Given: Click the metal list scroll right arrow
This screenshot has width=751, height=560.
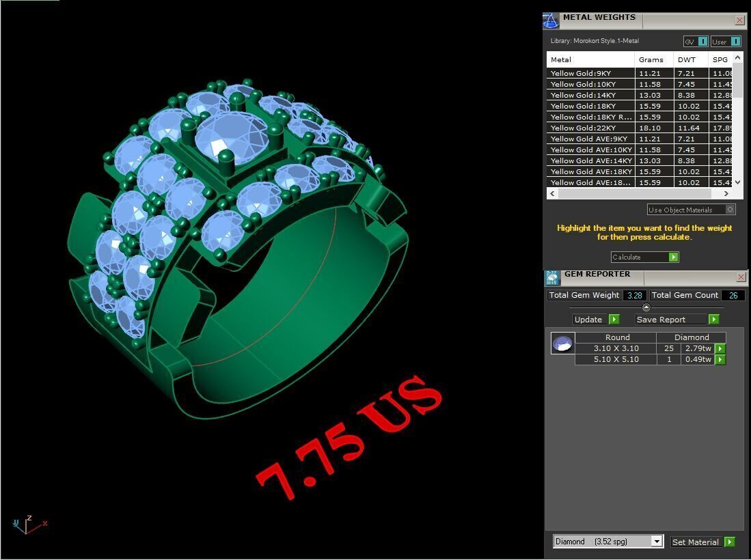Looking at the screenshot, I should 726,193.
